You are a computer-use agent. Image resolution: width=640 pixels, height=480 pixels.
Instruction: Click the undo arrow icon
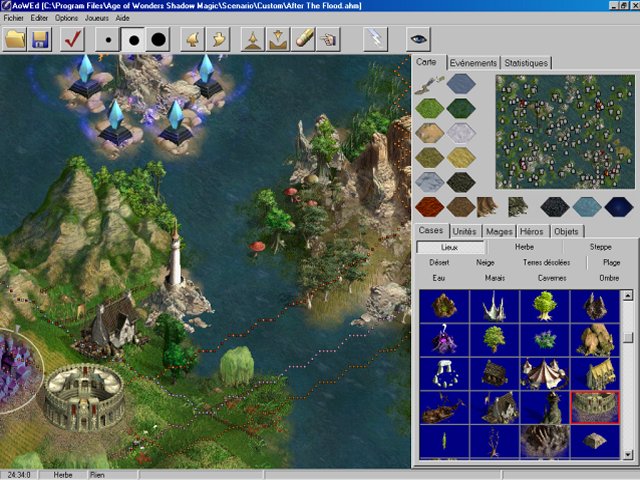point(193,40)
